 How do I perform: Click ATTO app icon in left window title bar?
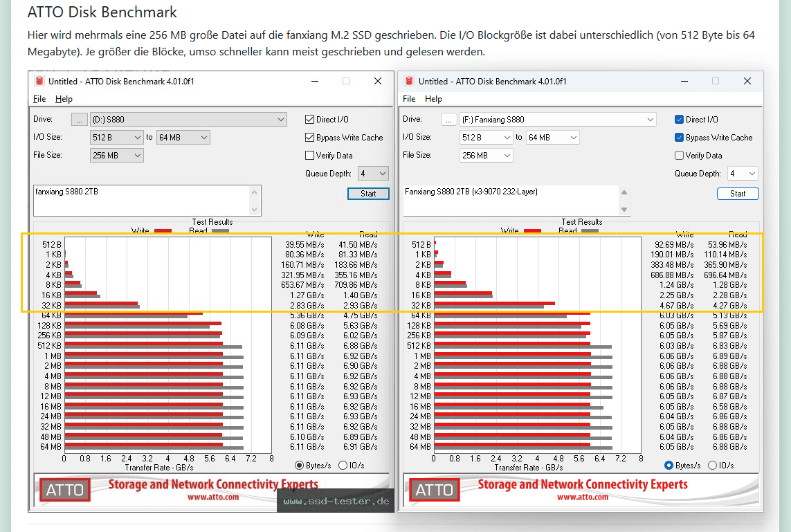(39, 81)
